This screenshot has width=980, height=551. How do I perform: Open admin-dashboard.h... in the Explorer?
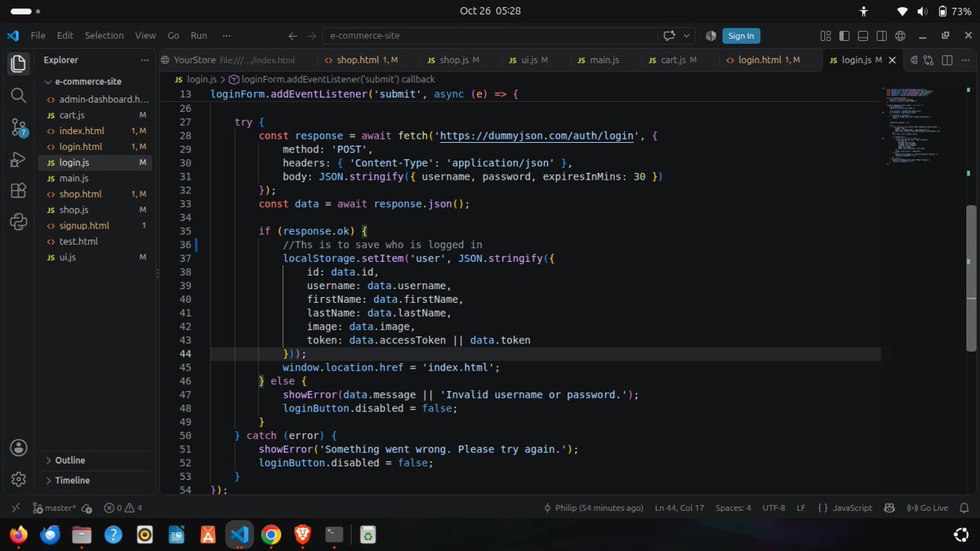[98, 100]
